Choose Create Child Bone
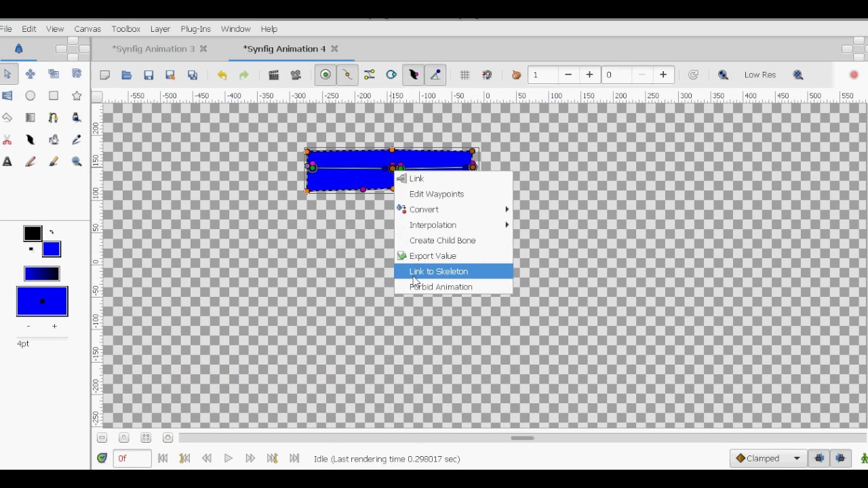868x488 pixels. point(454,241)
